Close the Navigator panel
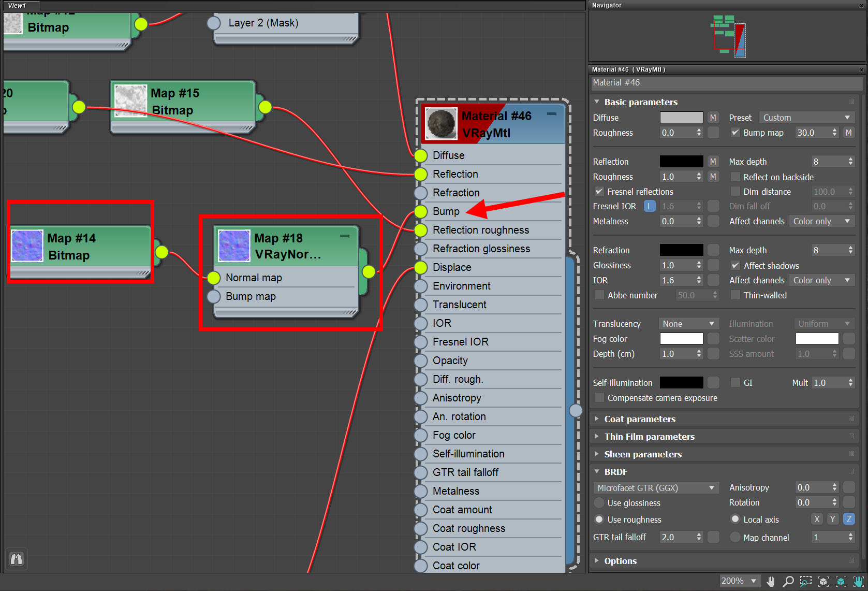 click(861, 6)
